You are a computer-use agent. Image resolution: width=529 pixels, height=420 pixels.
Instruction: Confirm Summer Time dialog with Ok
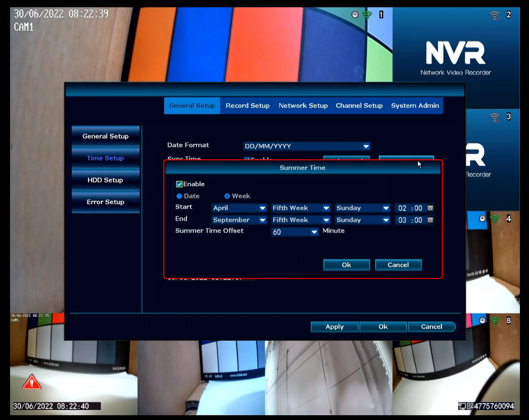pyautogui.click(x=346, y=265)
